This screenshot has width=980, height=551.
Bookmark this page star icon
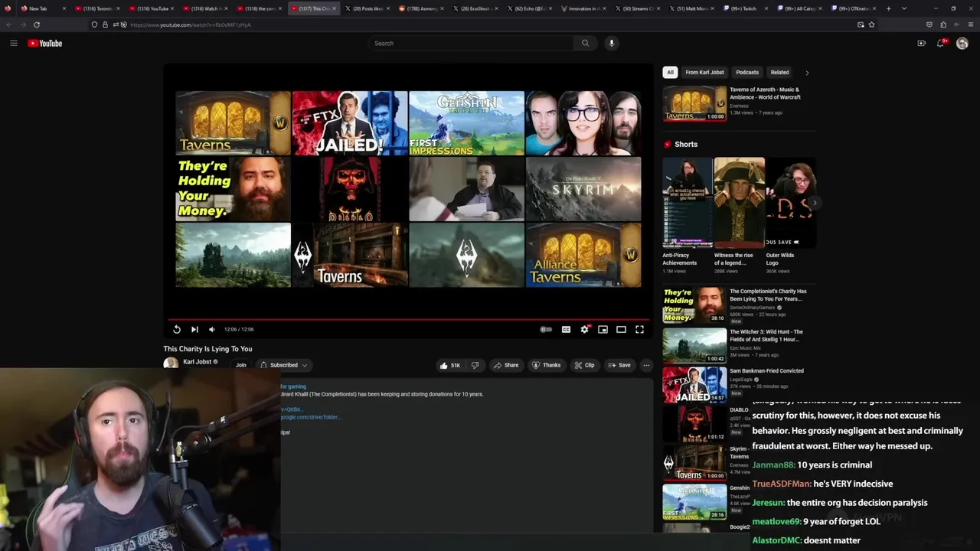click(x=871, y=24)
